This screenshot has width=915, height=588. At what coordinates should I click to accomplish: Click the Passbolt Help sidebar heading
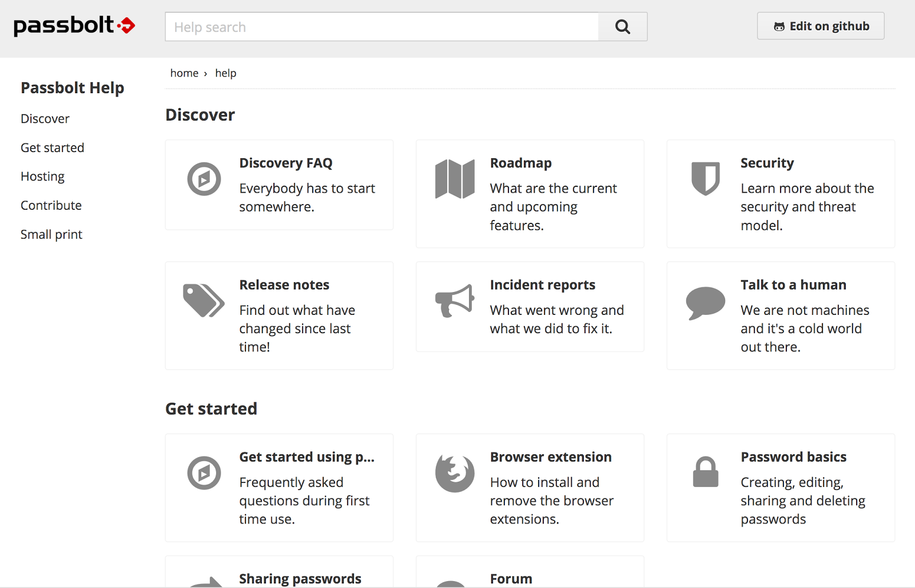(x=73, y=88)
